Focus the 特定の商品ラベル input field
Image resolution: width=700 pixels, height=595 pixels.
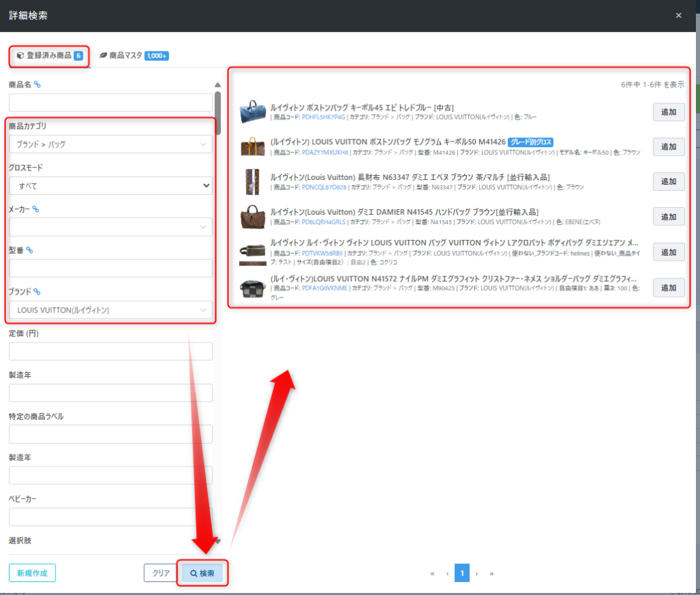pos(111,434)
